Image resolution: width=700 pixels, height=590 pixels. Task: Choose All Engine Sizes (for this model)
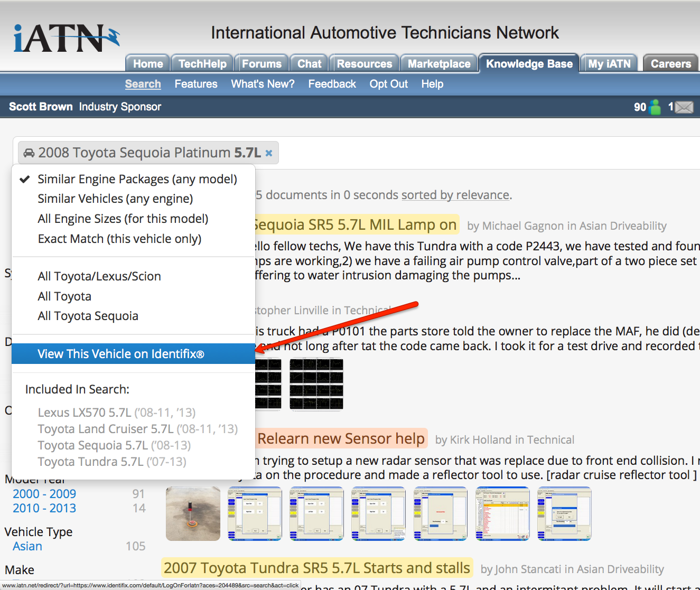click(123, 219)
